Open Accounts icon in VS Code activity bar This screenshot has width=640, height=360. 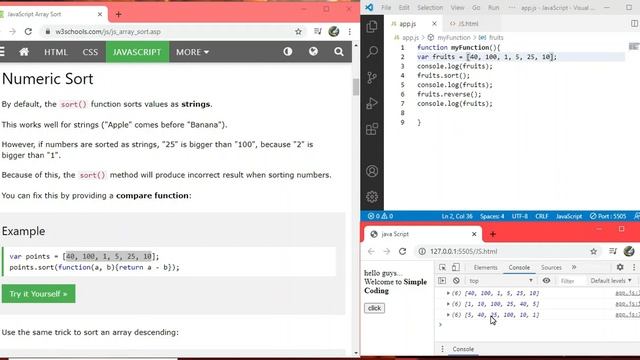pyautogui.click(x=372, y=171)
